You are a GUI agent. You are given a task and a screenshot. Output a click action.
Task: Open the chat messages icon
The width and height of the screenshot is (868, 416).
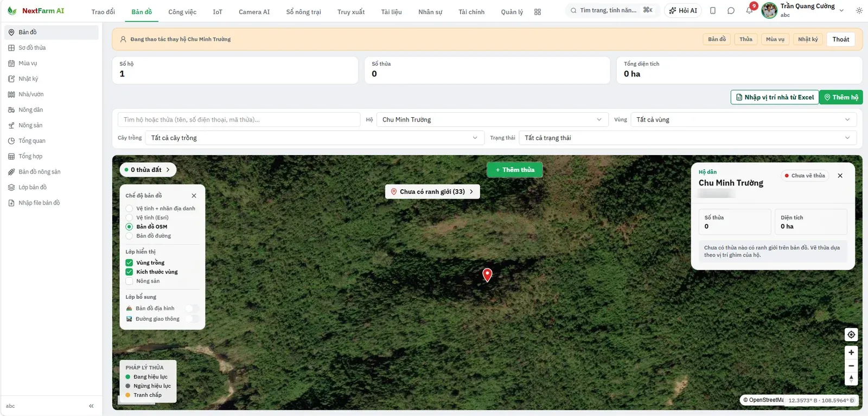731,10
